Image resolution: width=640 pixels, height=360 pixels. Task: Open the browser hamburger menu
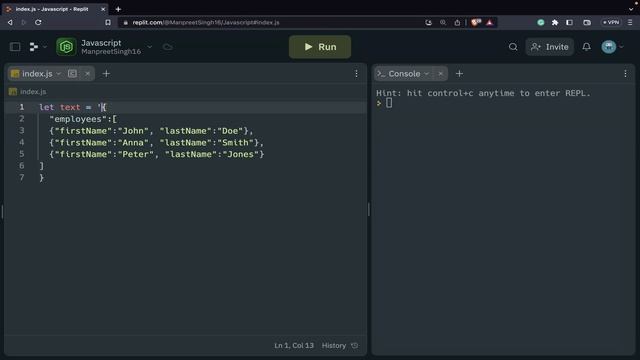pyautogui.click(x=630, y=22)
